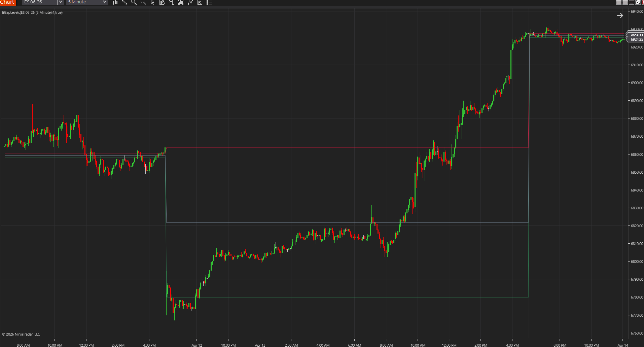The image size is (644, 347).
Task: Select the Zoom Out magnifier tool
Action: 143,2
